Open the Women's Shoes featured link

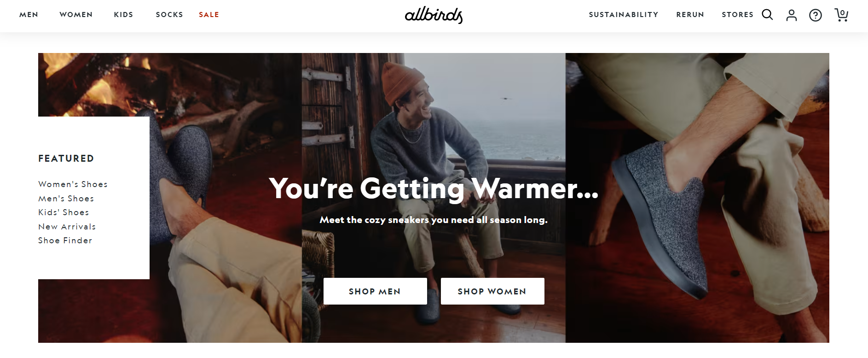click(x=73, y=184)
